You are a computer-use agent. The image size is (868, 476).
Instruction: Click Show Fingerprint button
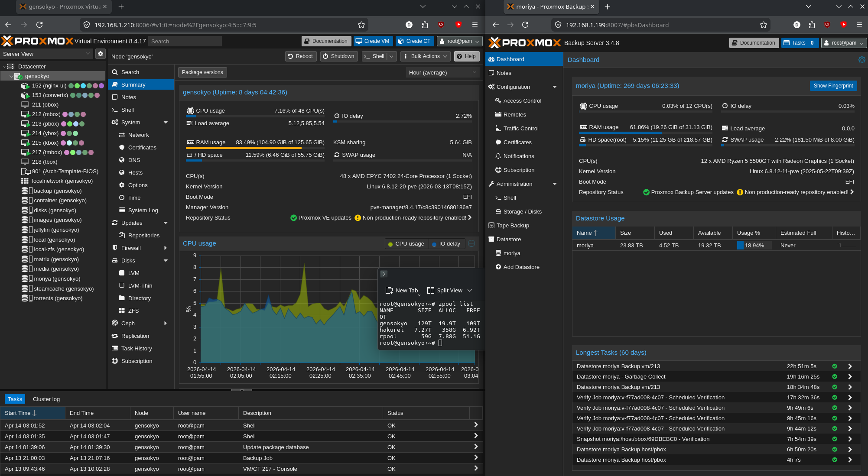(833, 86)
